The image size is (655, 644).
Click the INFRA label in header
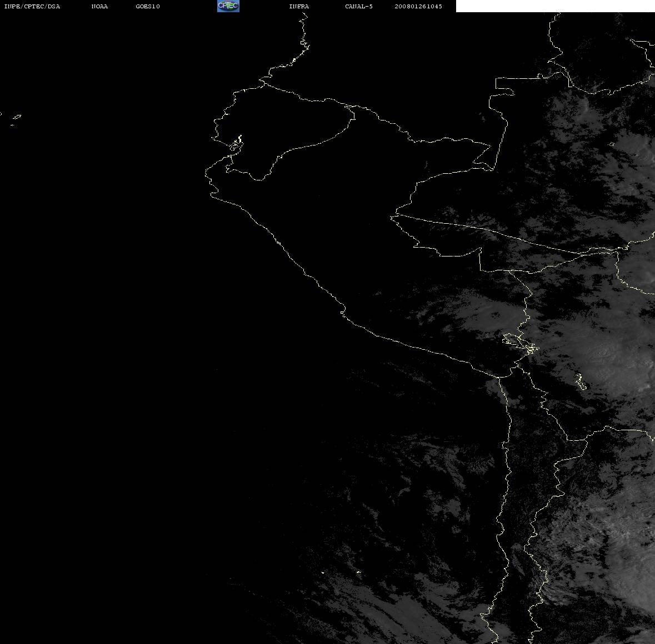pos(299,6)
